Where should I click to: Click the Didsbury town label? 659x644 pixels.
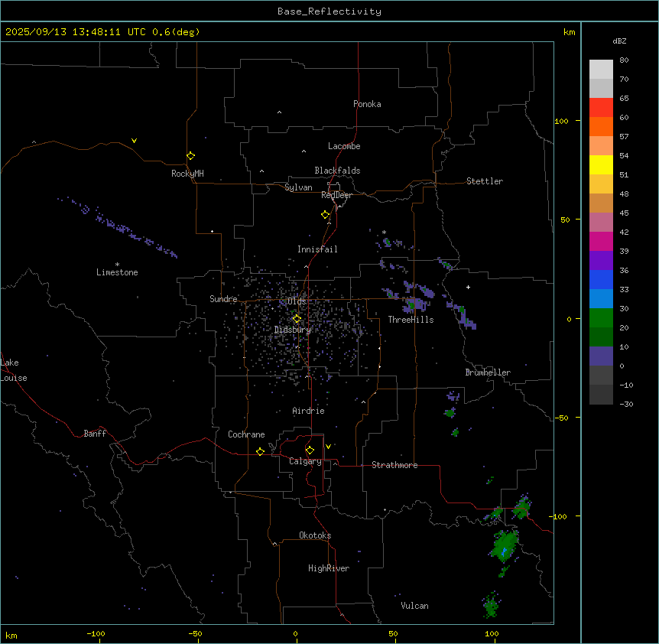pos(293,330)
